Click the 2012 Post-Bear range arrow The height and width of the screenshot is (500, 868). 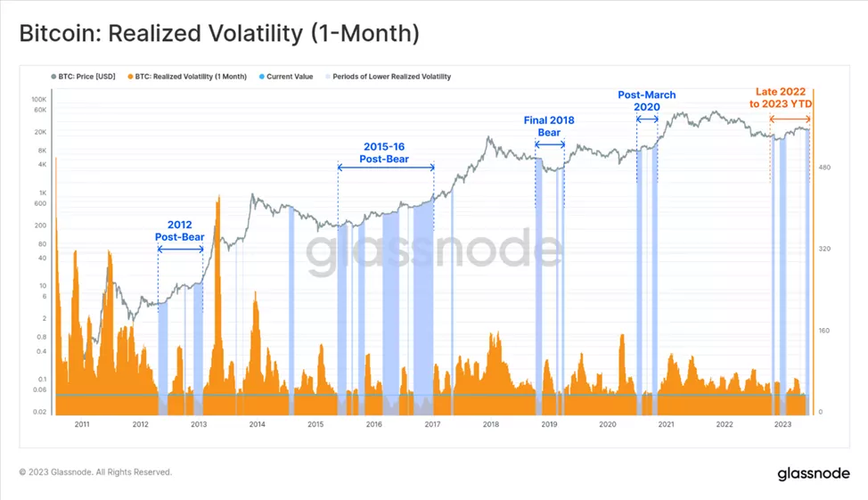pyautogui.click(x=180, y=250)
